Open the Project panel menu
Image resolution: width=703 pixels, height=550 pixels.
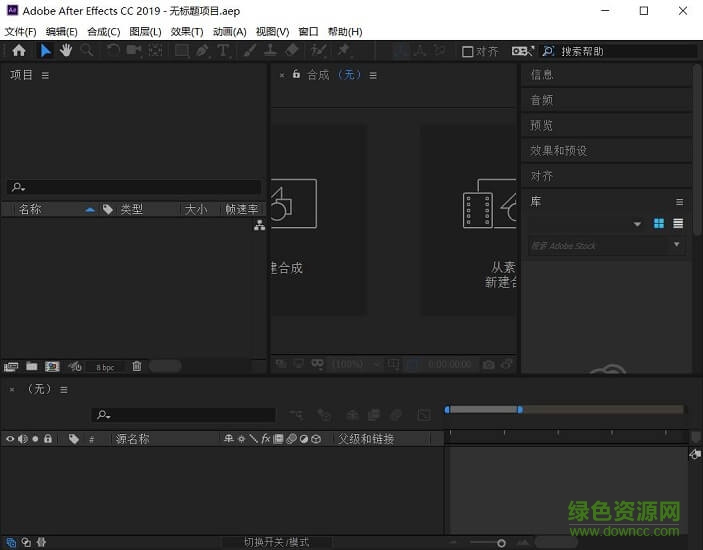click(x=45, y=75)
